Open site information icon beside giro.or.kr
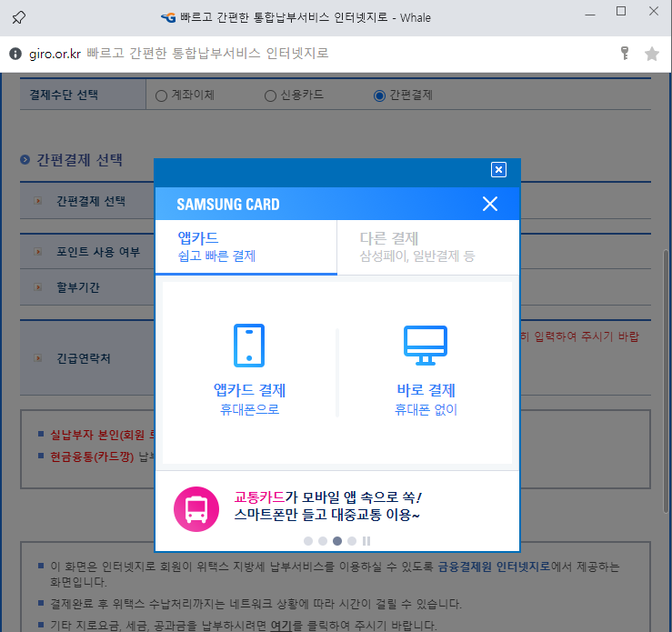Screen dimensions: 672x632 pos(15,54)
